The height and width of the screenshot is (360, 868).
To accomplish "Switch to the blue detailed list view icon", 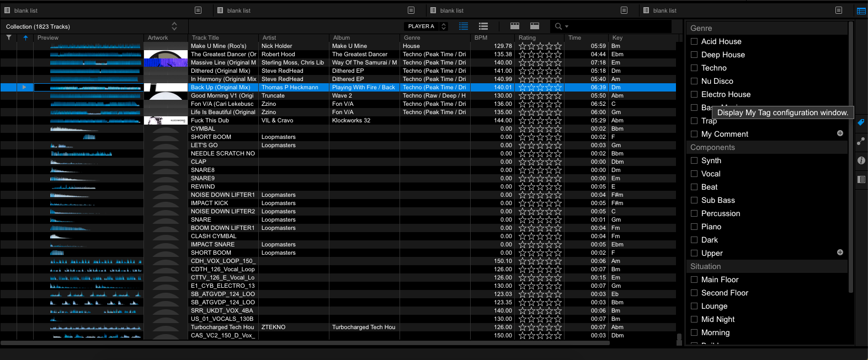I will click(464, 26).
